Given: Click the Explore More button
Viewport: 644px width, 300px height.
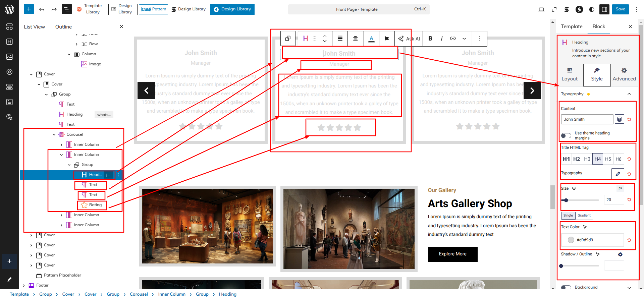Looking at the screenshot, I should pos(452,254).
